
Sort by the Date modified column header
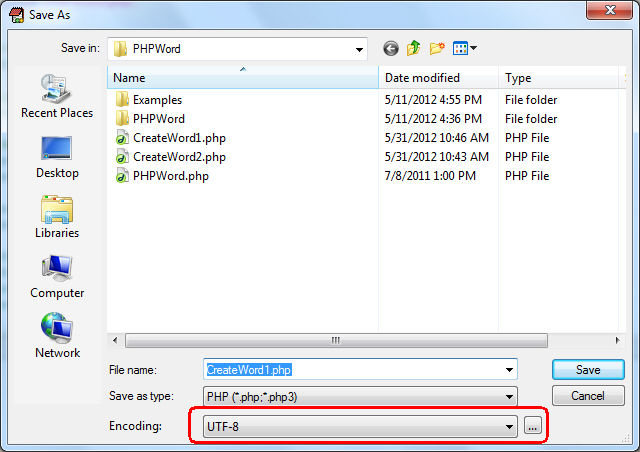438,78
